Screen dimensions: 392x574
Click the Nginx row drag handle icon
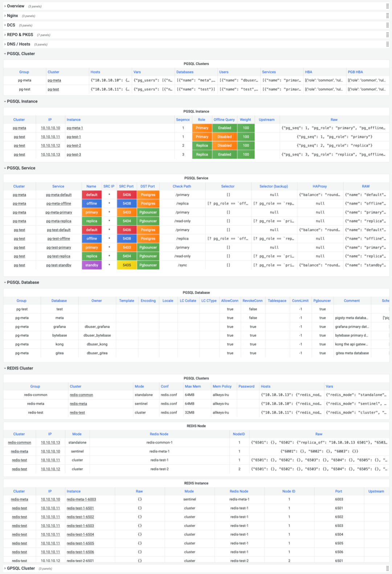point(387,16)
